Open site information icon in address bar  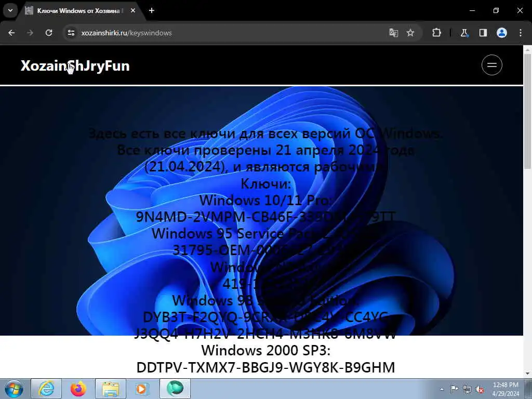(x=71, y=33)
